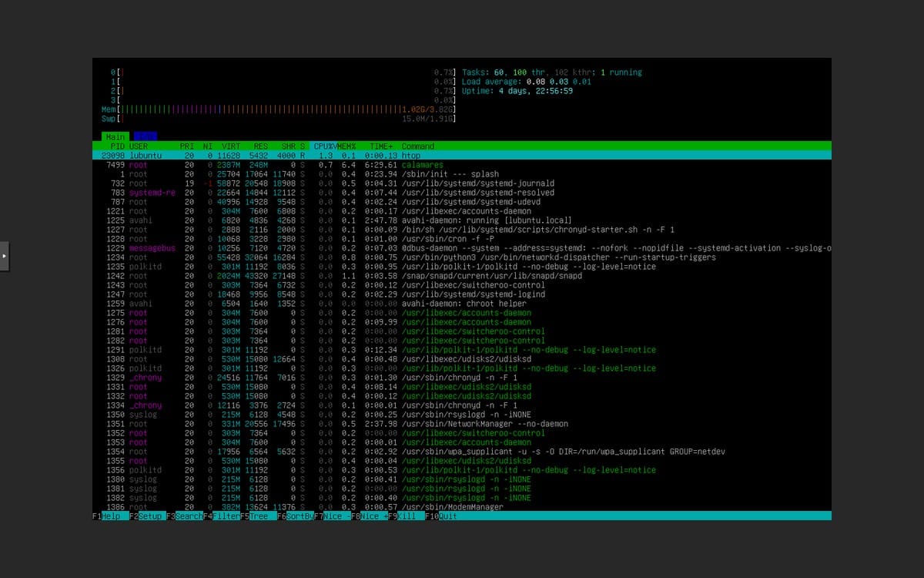Toggle sort on the CPU% column header
The image size is (924, 578).
[323, 146]
